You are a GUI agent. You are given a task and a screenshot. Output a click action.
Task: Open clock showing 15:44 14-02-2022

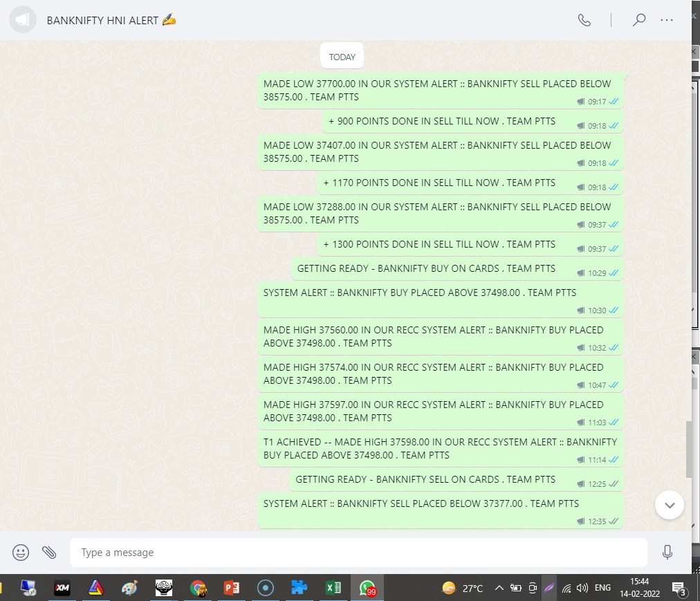click(640, 588)
